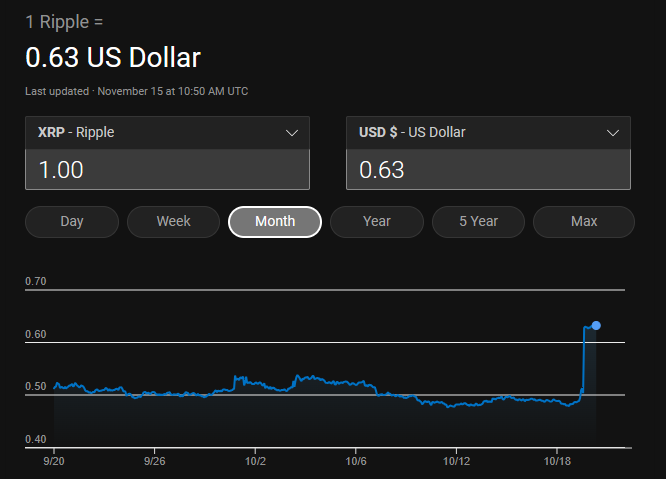666x479 pixels.
Task: Click the 0.70 price axis label
Action: coord(36,281)
